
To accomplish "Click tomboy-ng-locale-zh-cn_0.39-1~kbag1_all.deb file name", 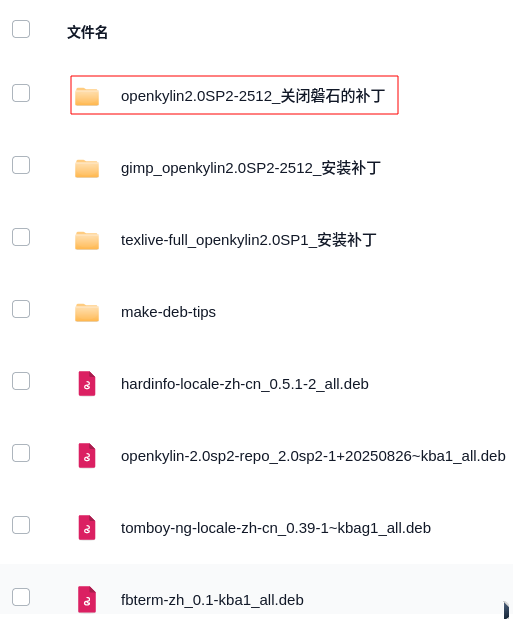I will (276, 528).
